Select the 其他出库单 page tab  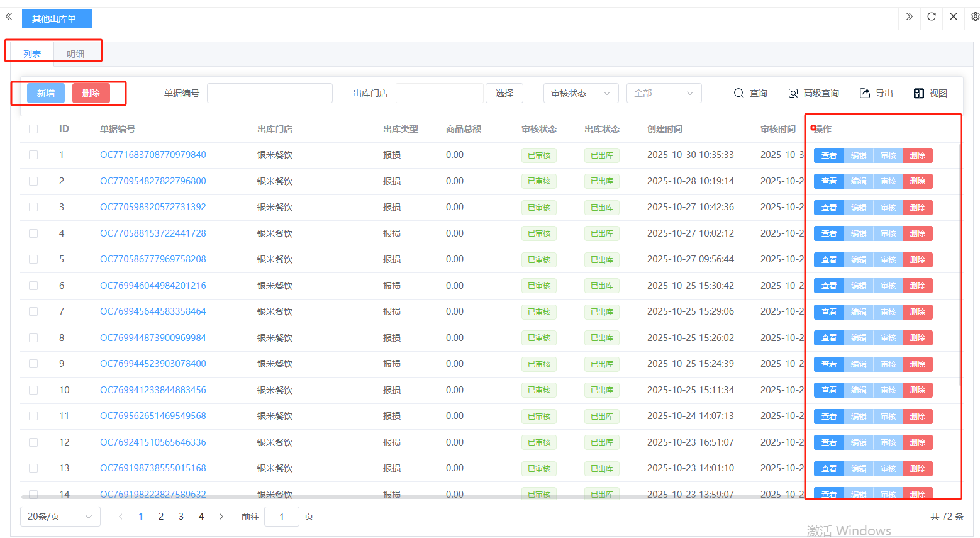click(57, 19)
